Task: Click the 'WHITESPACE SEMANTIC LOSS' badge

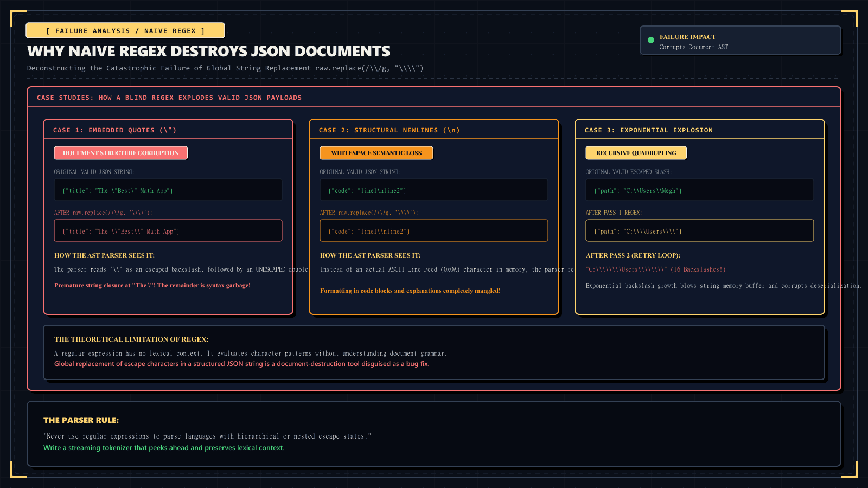Action: click(x=376, y=153)
